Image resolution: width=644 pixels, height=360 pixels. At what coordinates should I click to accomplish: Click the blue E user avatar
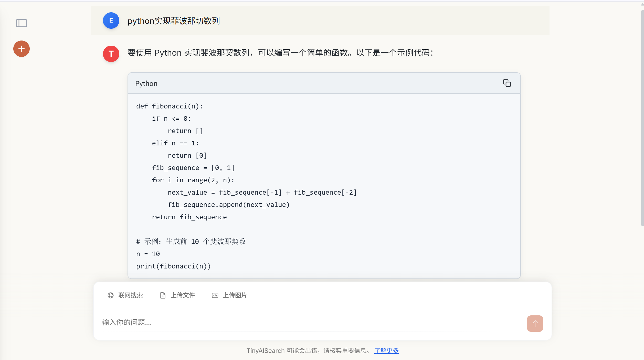[x=111, y=21]
